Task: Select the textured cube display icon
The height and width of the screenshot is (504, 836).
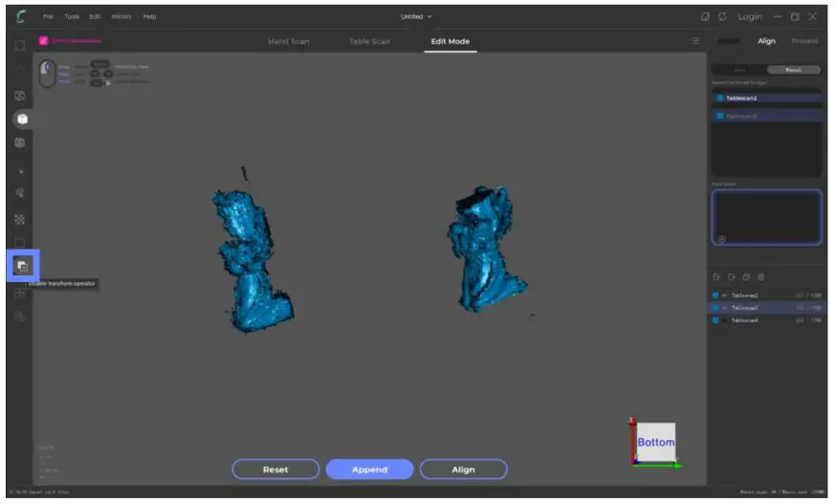Action: [20, 142]
